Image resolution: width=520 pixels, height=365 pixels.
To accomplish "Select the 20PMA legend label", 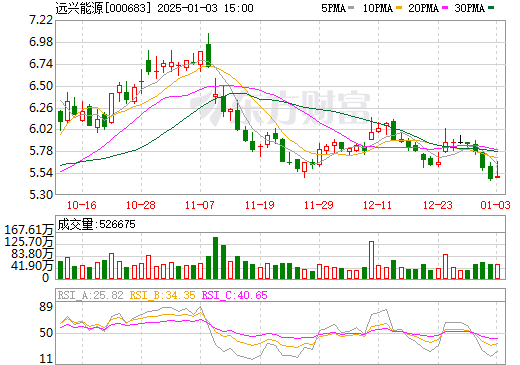I will point(423,8).
